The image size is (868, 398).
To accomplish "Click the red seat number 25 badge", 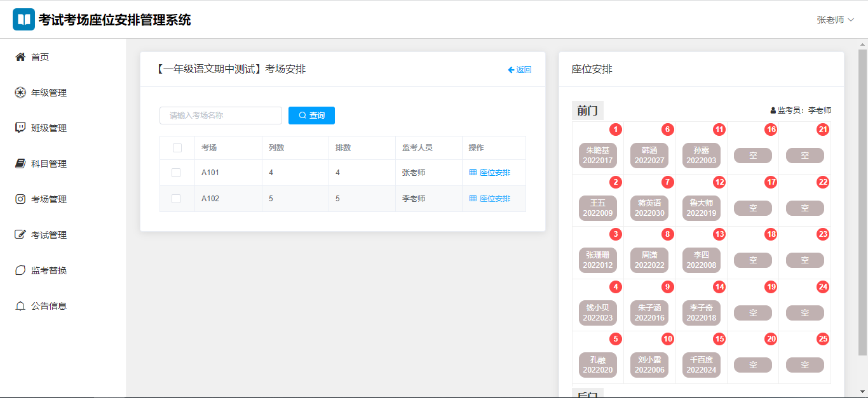I will [x=823, y=339].
